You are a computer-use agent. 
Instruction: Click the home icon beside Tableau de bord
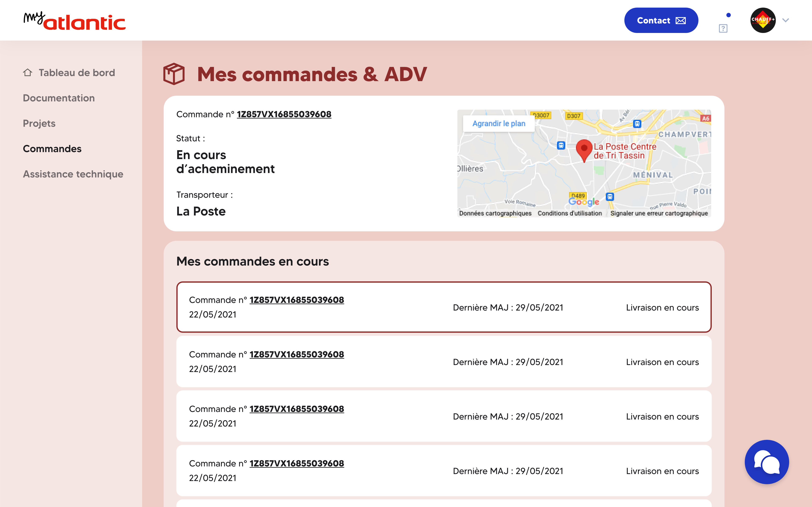pyautogui.click(x=27, y=72)
